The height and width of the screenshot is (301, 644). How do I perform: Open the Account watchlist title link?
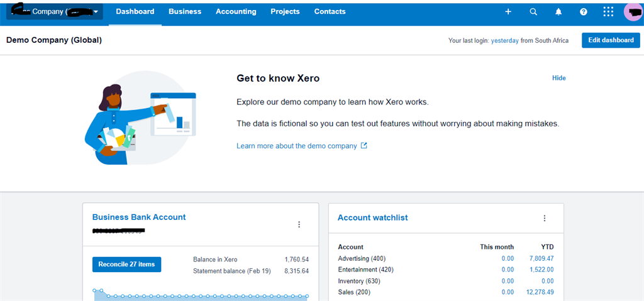click(372, 217)
